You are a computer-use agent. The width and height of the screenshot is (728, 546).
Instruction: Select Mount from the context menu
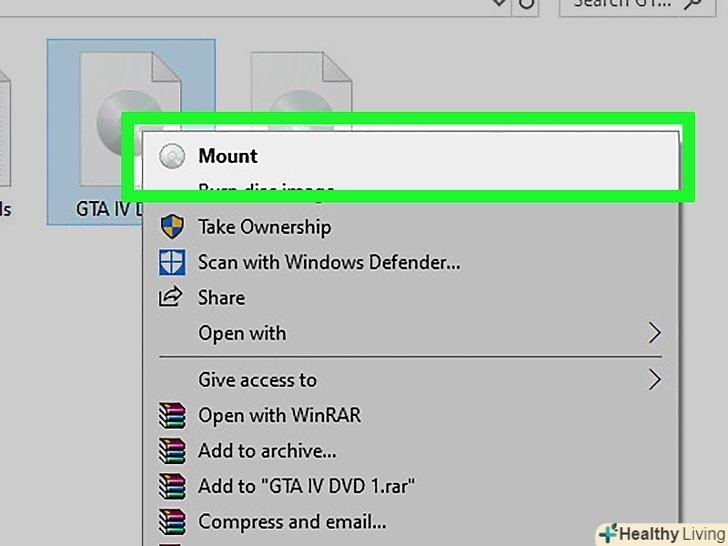pos(228,156)
